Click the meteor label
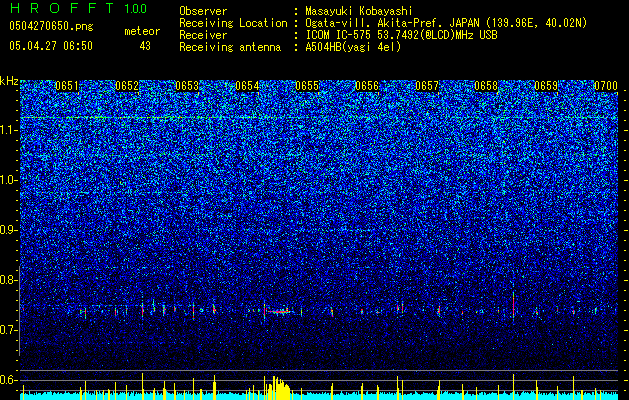 (142, 31)
